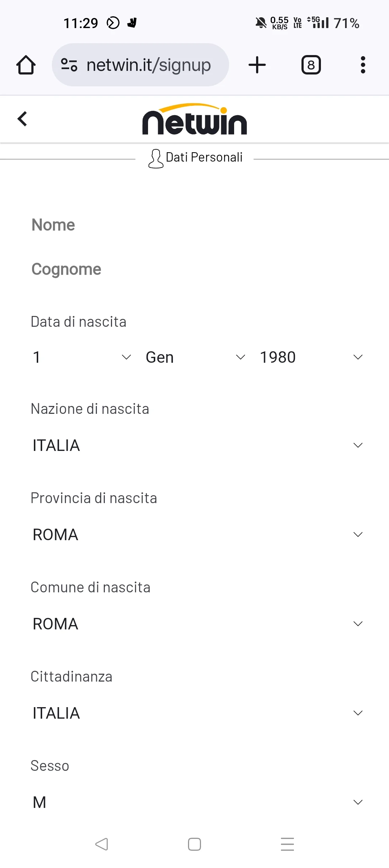
Task: Tap the Android back navigation button
Action: [x=102, y=844]
